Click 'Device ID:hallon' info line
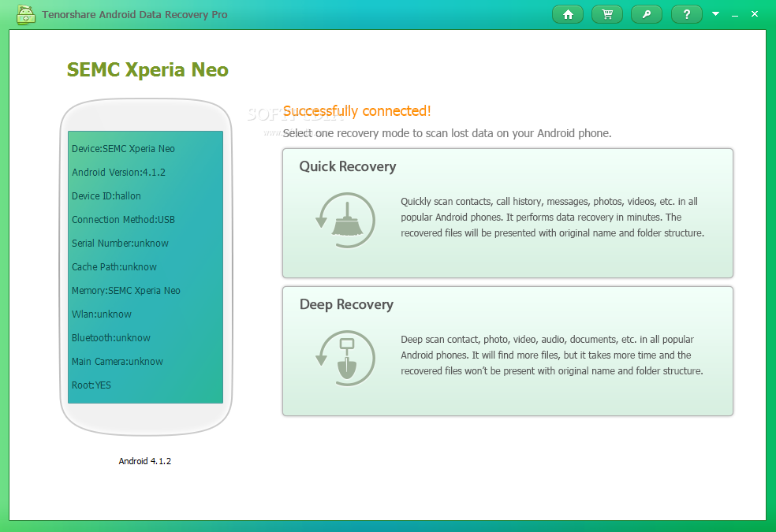 coord(106,196)
